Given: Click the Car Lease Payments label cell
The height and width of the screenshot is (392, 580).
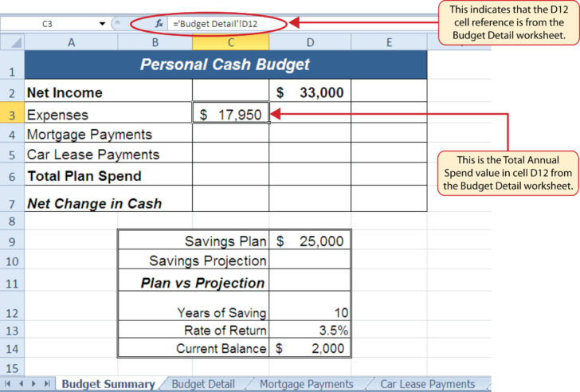Looking at the screenshot, I should tap(108, 152).
